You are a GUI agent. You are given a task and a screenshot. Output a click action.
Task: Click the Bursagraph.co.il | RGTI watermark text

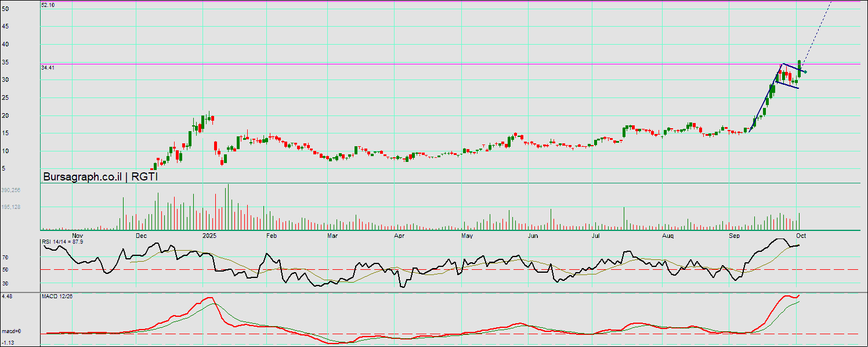click(100, 177)
